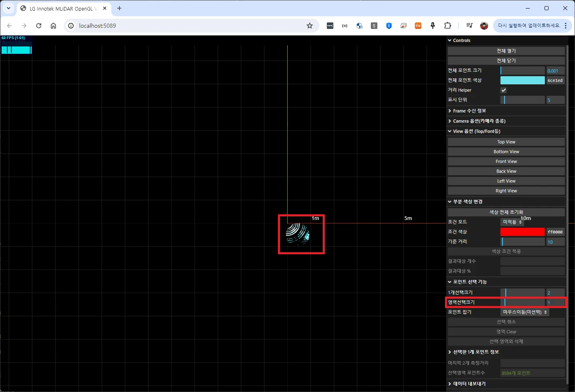Open the 전체 포인트 색상 cyan swatch
The height and width of the screenshot is (392, 575).
522,80
